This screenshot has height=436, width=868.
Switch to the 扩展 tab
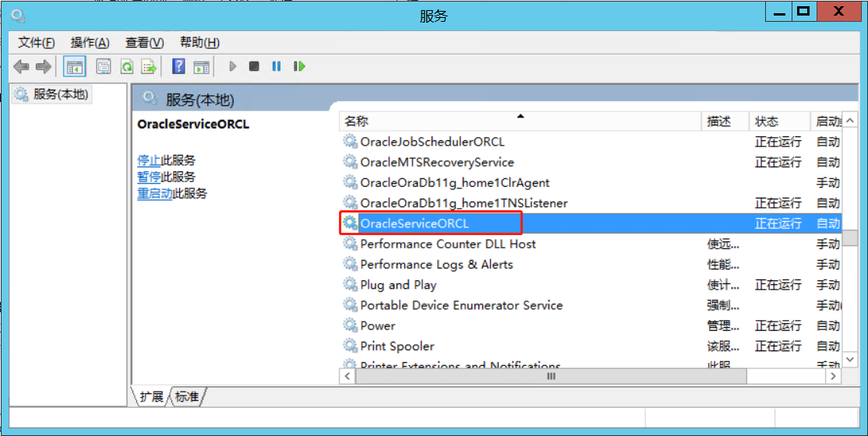click(x=151, y=397)
